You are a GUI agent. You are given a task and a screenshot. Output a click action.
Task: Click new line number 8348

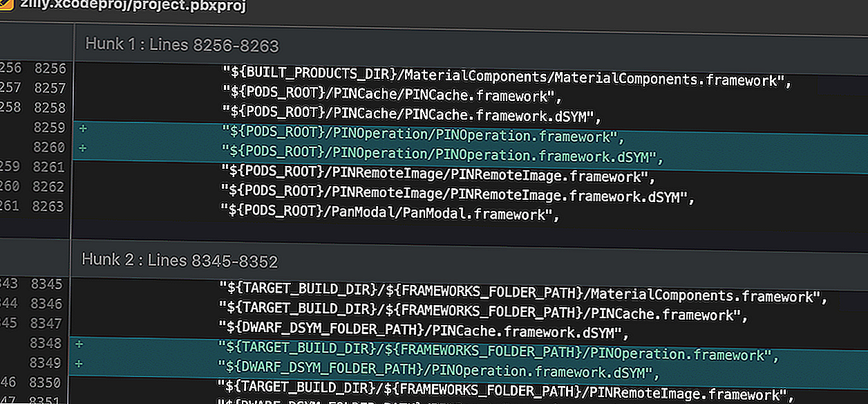tap(46, 343)
